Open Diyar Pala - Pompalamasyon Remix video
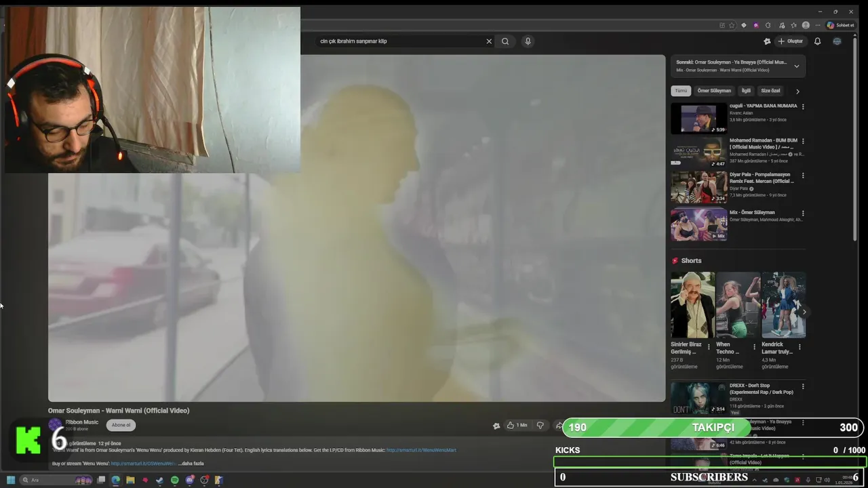The width and height of the screenshot is (868, 488). point(699,187)
